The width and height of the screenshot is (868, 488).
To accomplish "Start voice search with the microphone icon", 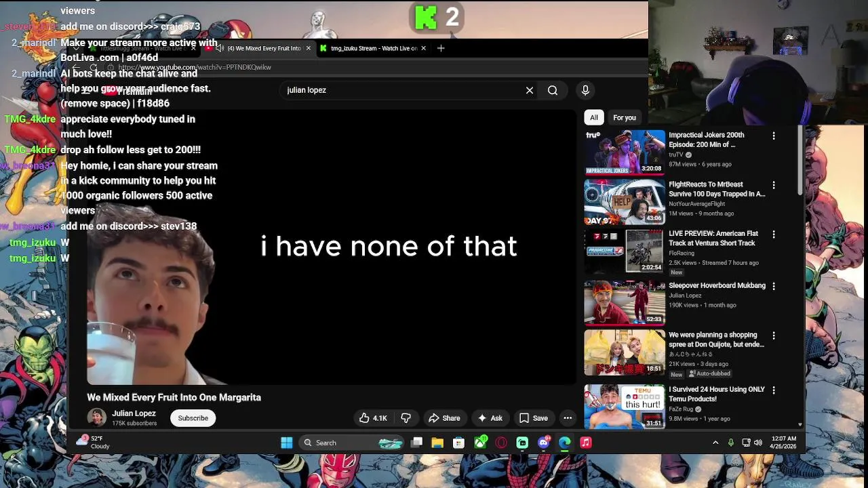I will 585,90.
